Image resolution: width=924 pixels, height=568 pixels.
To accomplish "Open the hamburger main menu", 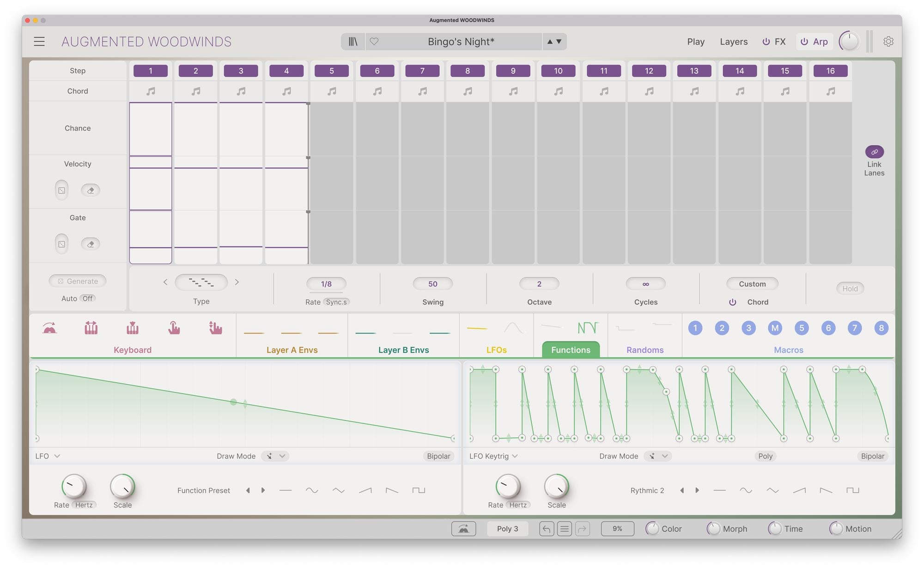I will pyautogui.click(x=39, y=42).
